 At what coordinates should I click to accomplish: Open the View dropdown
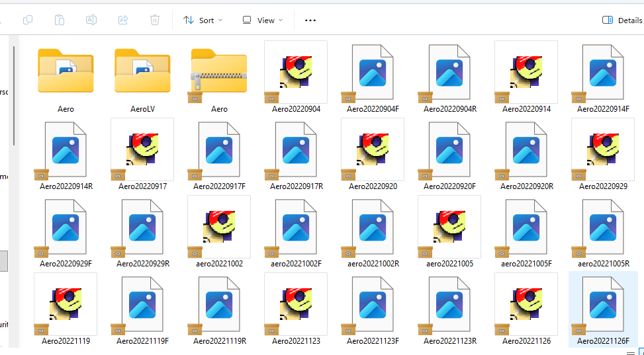263,20
